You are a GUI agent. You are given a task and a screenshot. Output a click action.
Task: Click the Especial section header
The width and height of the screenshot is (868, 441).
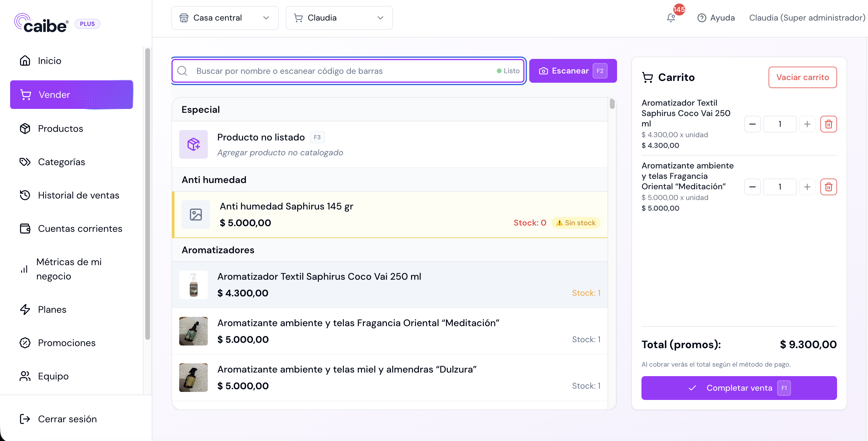point(390,110)
